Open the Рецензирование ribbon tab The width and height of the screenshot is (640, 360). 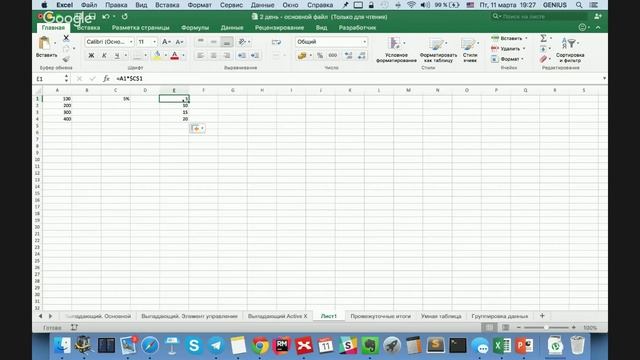coord(279,28)
